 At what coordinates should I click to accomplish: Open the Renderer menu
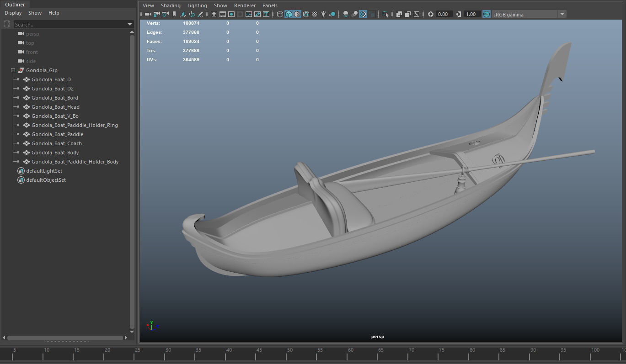tap(245, 5)
